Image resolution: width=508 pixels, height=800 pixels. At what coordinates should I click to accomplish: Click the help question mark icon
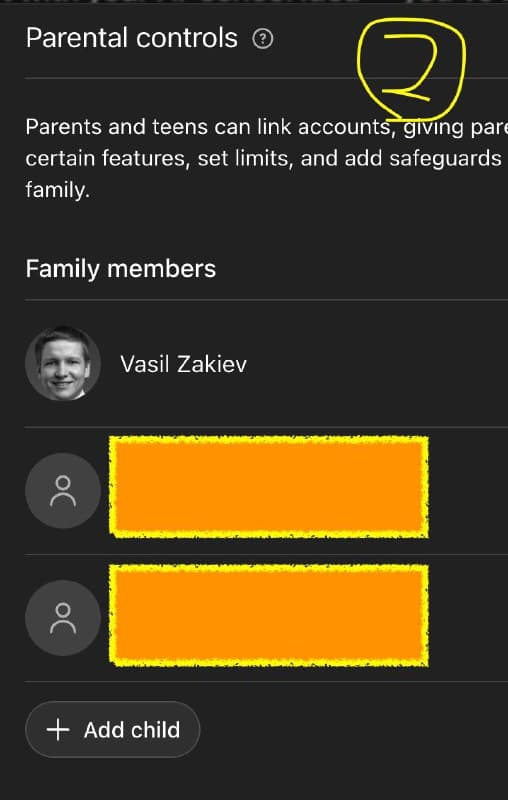pyautogui.click(x=263, y=39)
